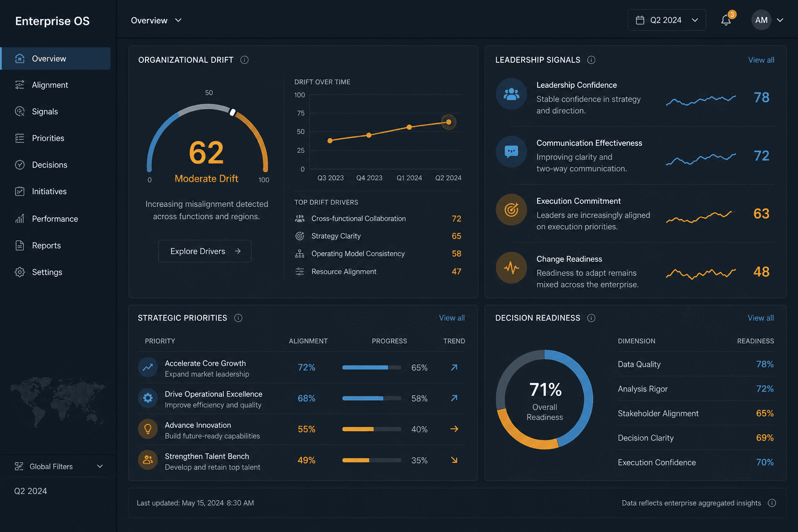798x532 pixels.
Task: Click Last updated timestamp text
Action: pyautogui.click(x=195, y=503)
